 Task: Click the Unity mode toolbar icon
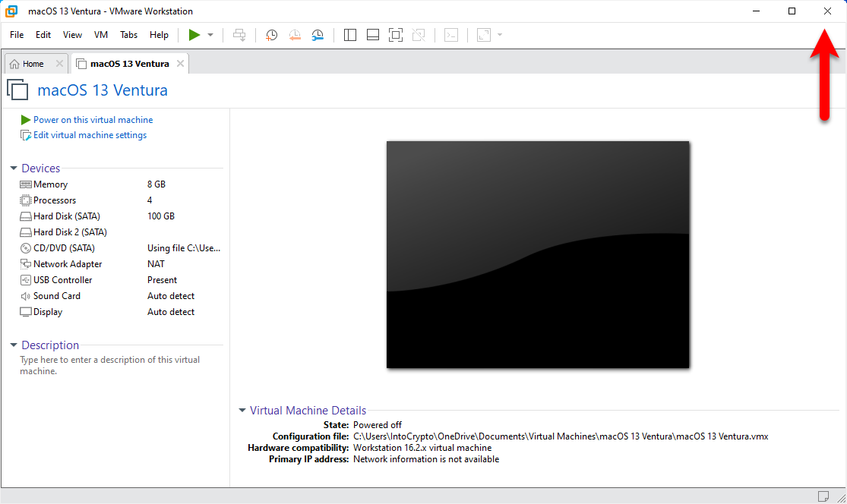(419, 35)
